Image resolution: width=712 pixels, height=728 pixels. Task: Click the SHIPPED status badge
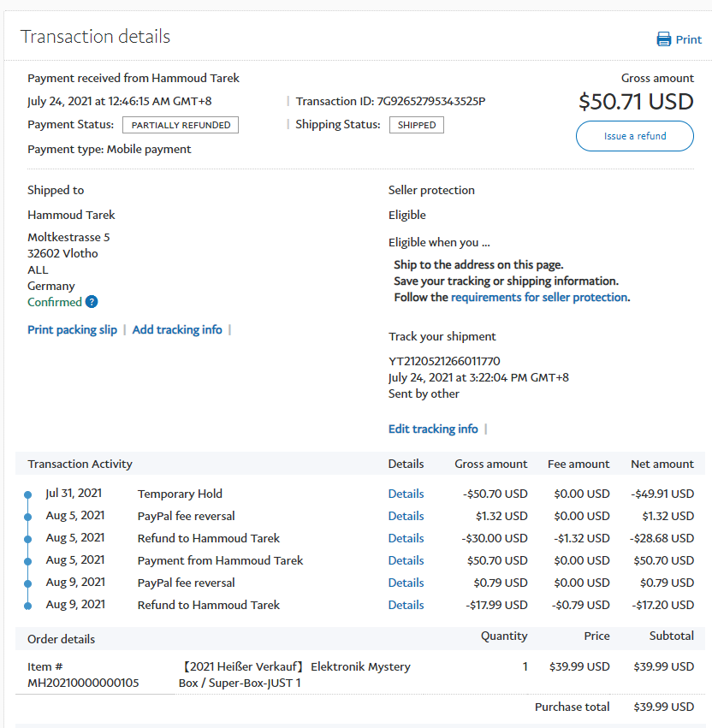click(417, 125)
